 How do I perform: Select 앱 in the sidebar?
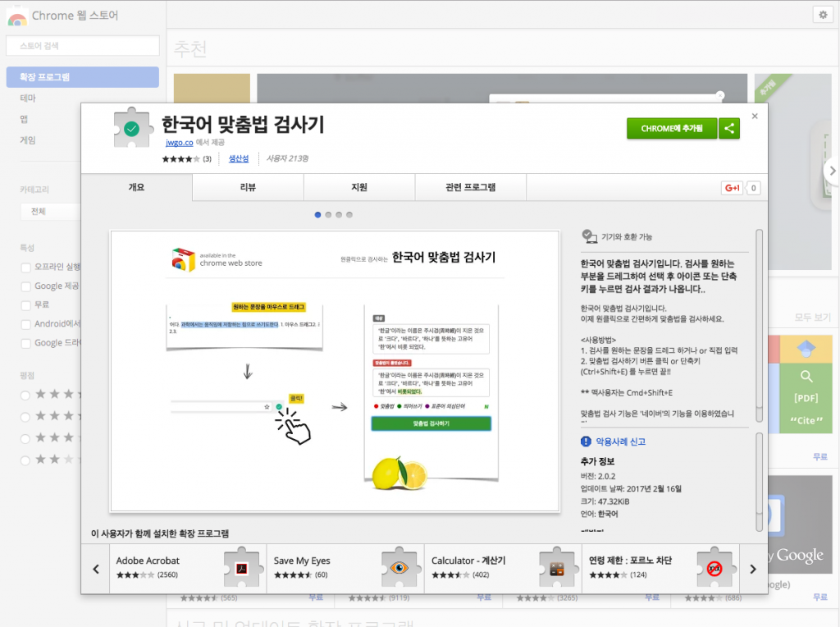(24, 119)
